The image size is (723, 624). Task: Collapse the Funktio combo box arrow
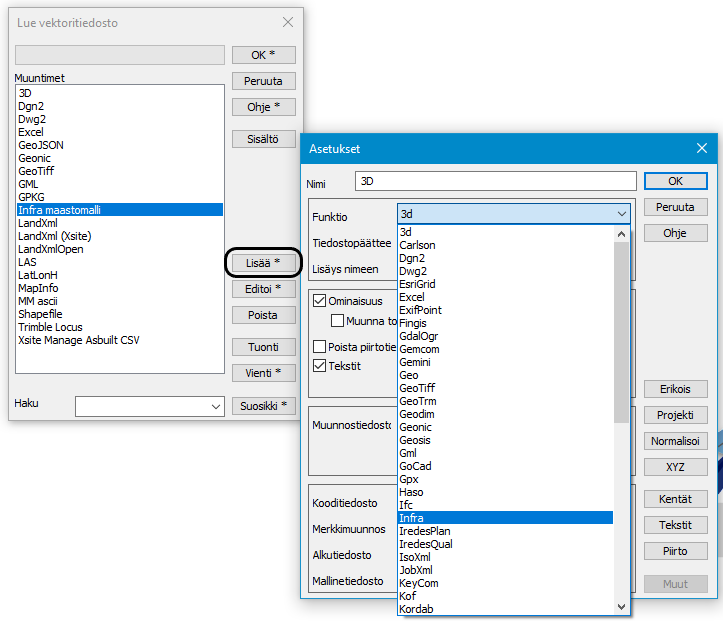coord(622,214)
